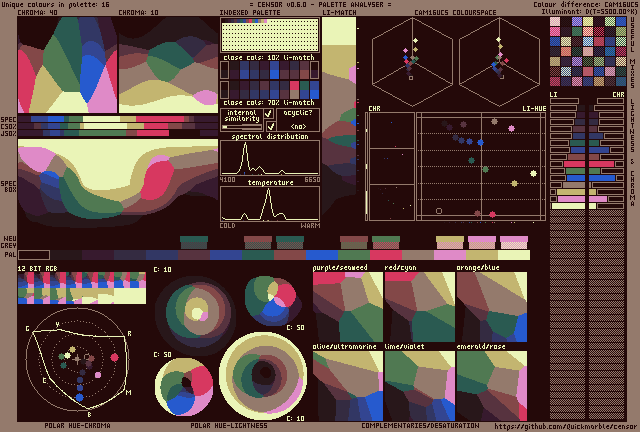The height and width of the screenshot is (432, 640).
Task: Click the pink dot in polar hue-chroma chart
Action: tap(98, 375)
